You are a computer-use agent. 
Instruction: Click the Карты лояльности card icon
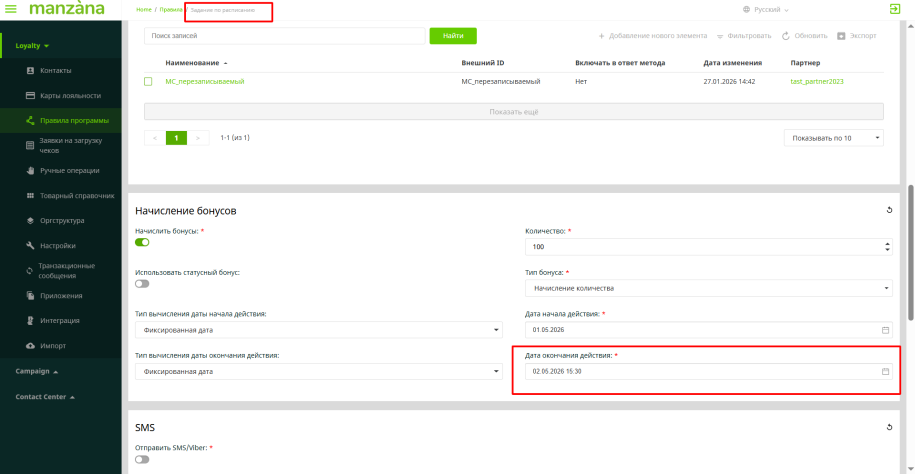30,96
